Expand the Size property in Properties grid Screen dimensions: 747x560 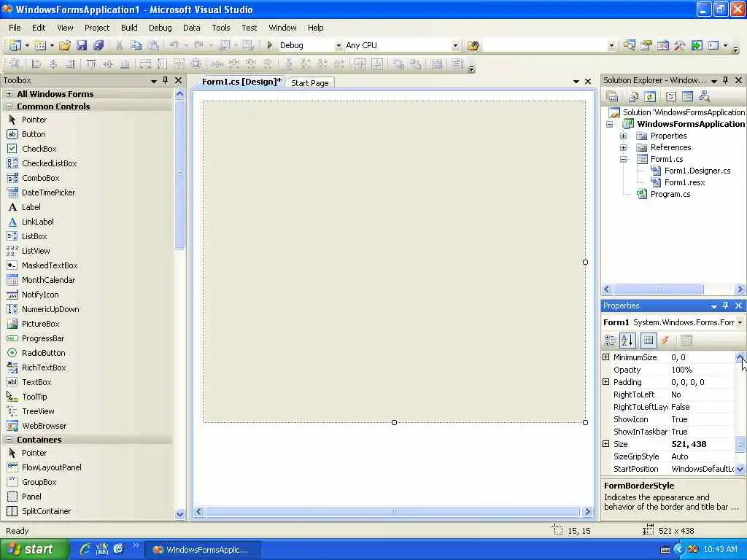[x=606, y=444]
